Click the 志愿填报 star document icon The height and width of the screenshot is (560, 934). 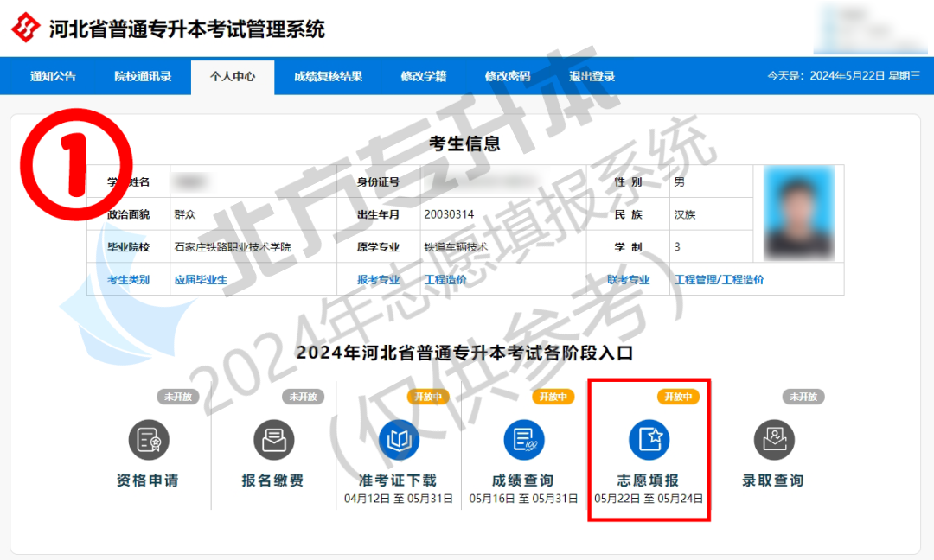click(x=649, y=441)
